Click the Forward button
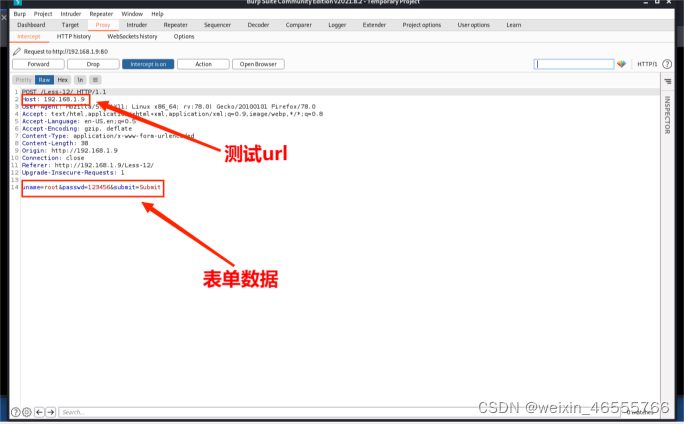This screenshot has width=684, height=424. 38,64
